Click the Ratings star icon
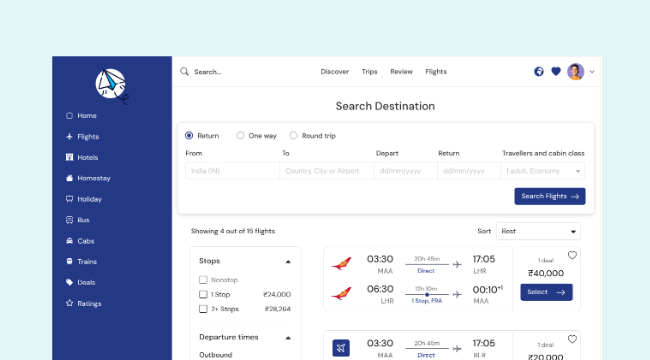Viewport: 650px width, 360px height. [69, 303]
